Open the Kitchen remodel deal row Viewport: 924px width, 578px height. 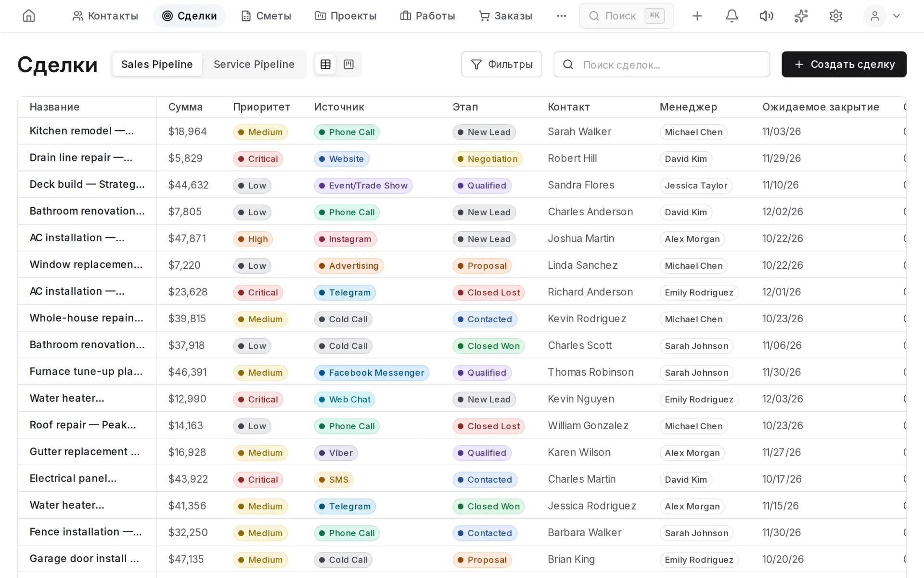coord(82,131)
